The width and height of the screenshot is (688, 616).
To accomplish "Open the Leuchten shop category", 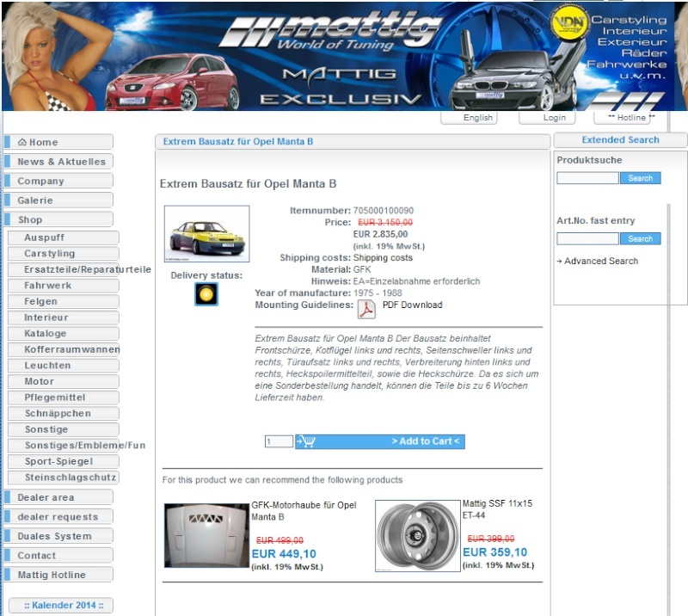I will (63, 366).
